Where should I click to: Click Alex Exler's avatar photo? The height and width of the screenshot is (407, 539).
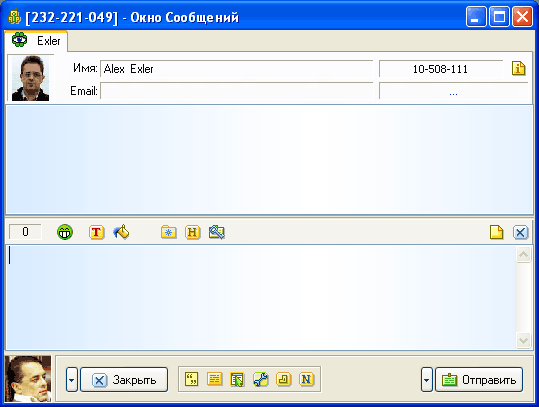31,78
